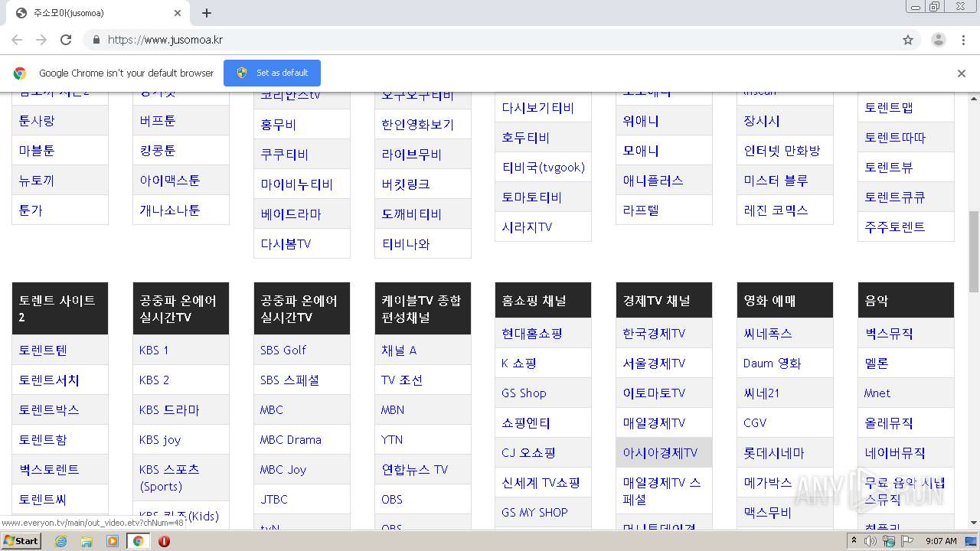The height and width of the screenshot is (551, 980).
Task: Open the Chrome profile avatar menu
Action: click(x=939, y=40)
